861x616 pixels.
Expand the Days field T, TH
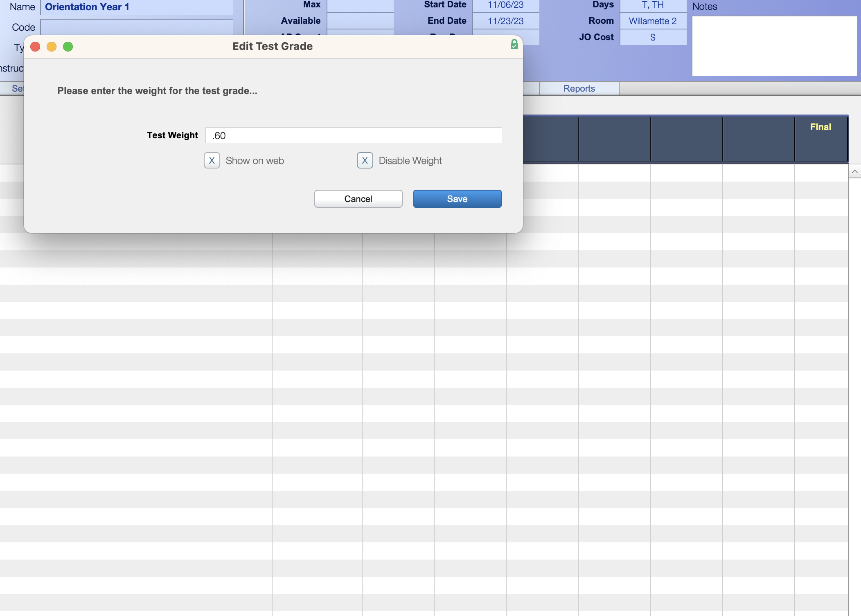(653, 5)
